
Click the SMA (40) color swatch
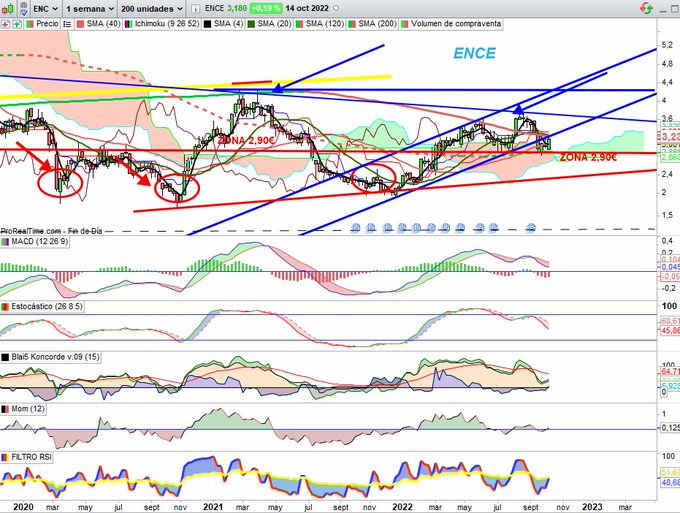click(x=81, y=24)
